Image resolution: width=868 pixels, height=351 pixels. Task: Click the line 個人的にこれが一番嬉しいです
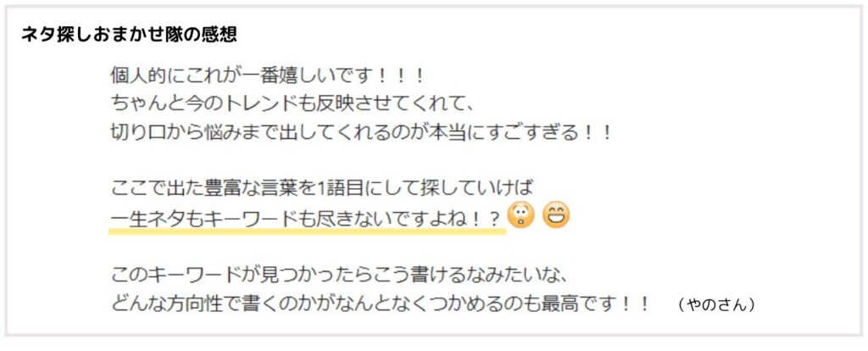click(x=268, y=75)
